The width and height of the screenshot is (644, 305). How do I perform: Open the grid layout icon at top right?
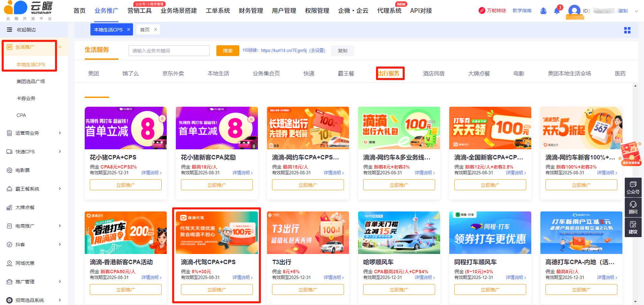click(627, 30)
